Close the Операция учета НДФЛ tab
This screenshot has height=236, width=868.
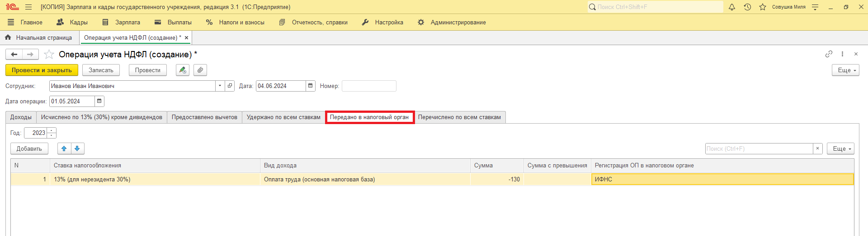[186, 38]
